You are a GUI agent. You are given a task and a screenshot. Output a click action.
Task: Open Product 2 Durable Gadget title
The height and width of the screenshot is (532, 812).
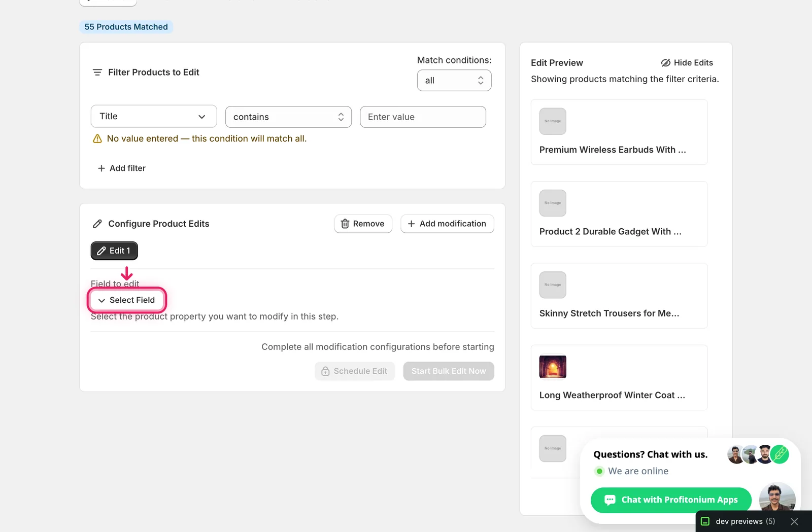pos(611,232)
